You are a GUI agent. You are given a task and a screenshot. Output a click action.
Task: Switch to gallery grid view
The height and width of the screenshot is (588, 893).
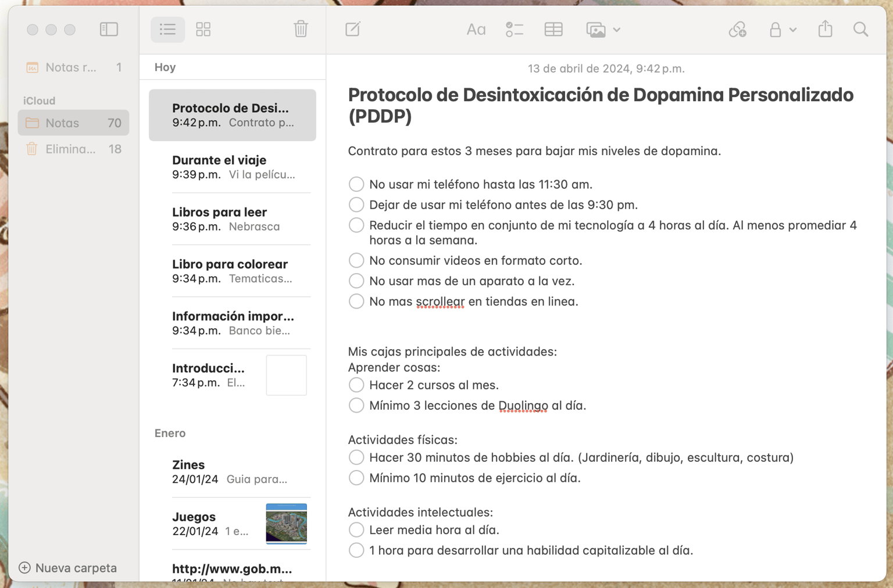[x=203, y=29]
